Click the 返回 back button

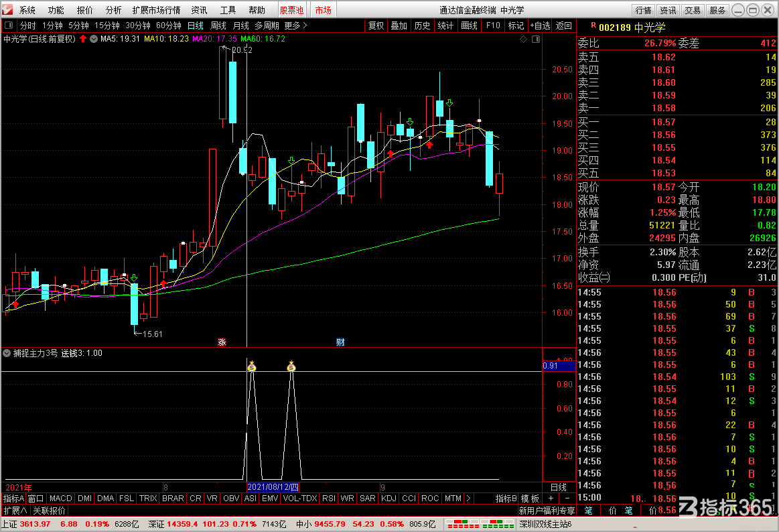pos(563,25)
